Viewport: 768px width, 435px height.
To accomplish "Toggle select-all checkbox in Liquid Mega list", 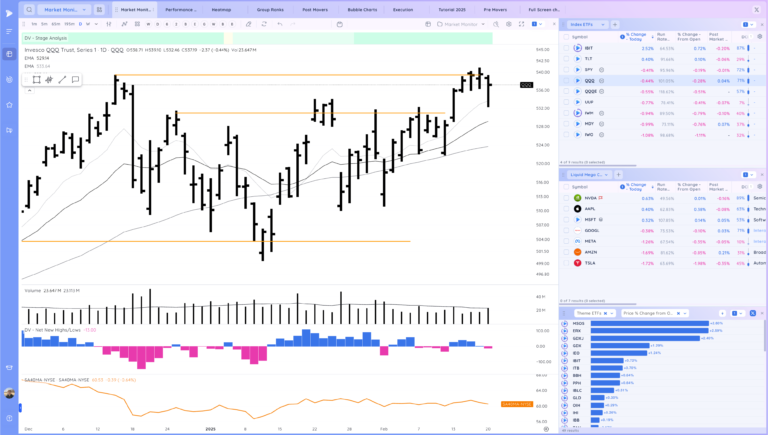I will [x=566, y=186].
